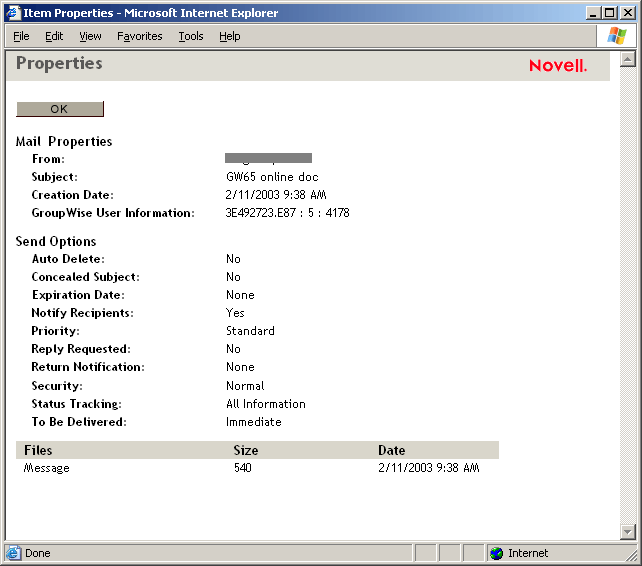The width and height of the screenshot is (642, 566).
Task: Click the file size 540
Action: [243, 468]
